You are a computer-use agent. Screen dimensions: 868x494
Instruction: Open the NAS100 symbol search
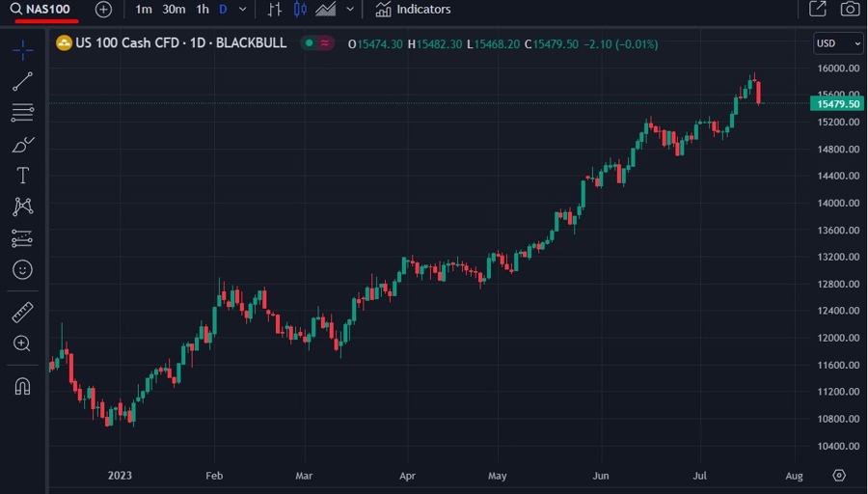pyautogui.click(x=41, y=10)
